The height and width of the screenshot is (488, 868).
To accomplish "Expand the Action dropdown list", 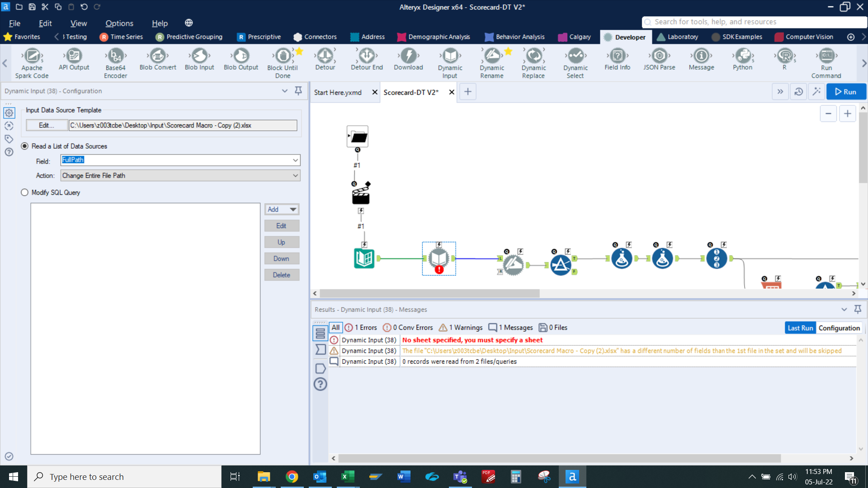I will pos(295,175).
